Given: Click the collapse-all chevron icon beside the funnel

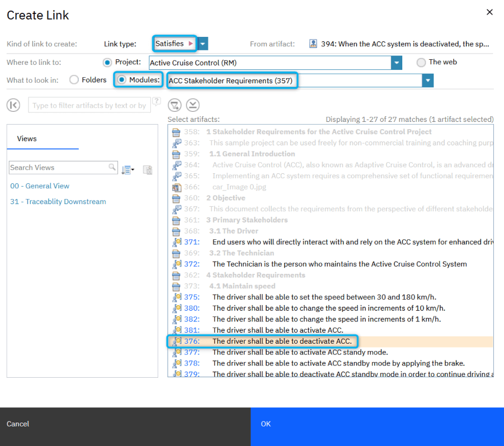Looking at the screenshot, I should coord(193,105).
